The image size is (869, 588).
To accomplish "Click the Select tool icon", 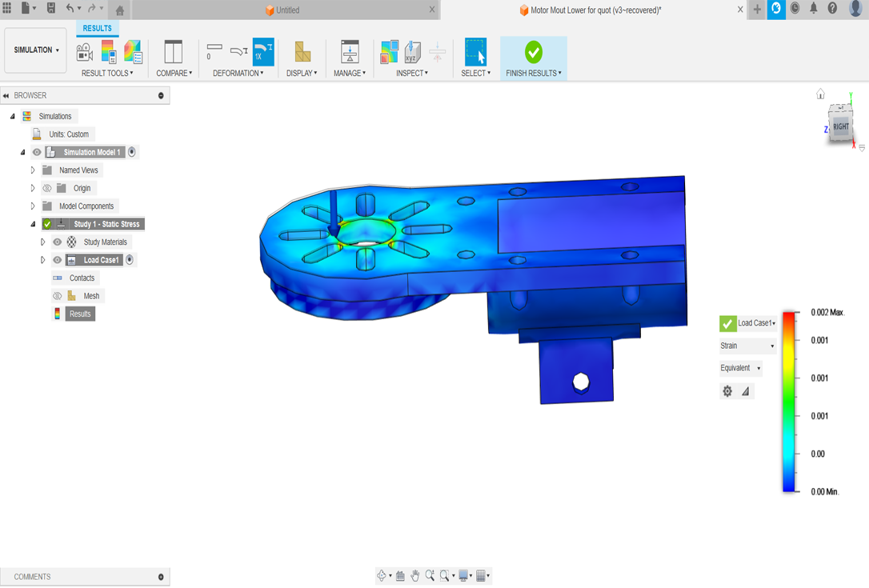I will [476, 50].
